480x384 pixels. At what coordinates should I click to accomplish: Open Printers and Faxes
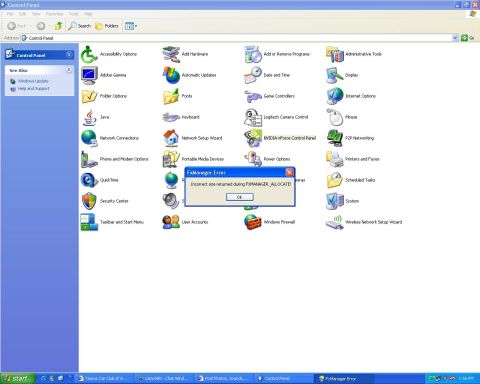pyautogui.click(x=353, y=159)
